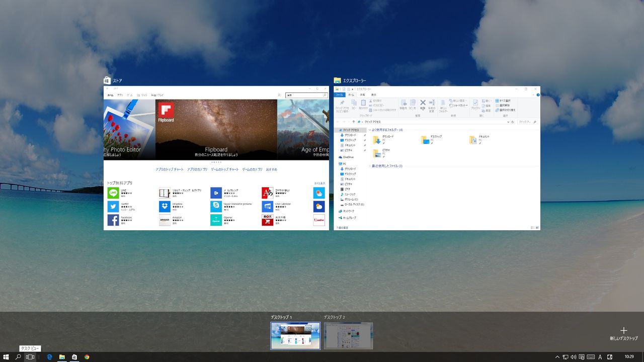The height and width of the screenshot is (362, 644).
Task: Select the 共有 tab in Explorer ribbon
Action: tap(363, 95)
